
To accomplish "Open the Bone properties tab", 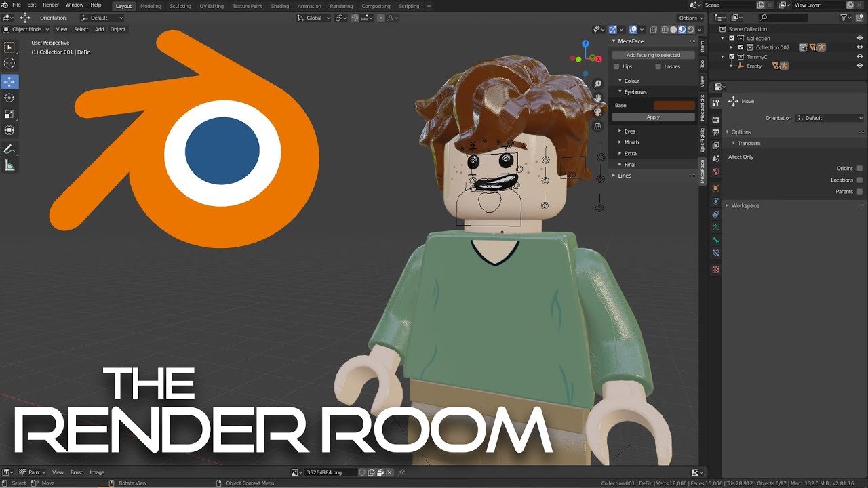I will [x=715, y=240].
